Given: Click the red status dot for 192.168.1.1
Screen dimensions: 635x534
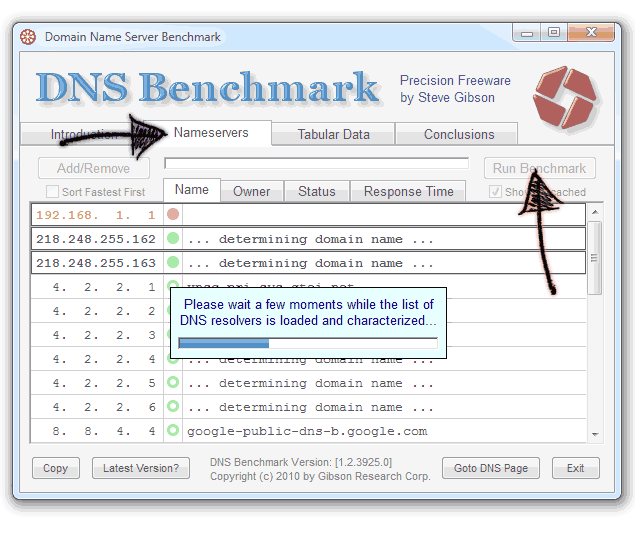Looking at the screenshot, I should click(173, 214).
